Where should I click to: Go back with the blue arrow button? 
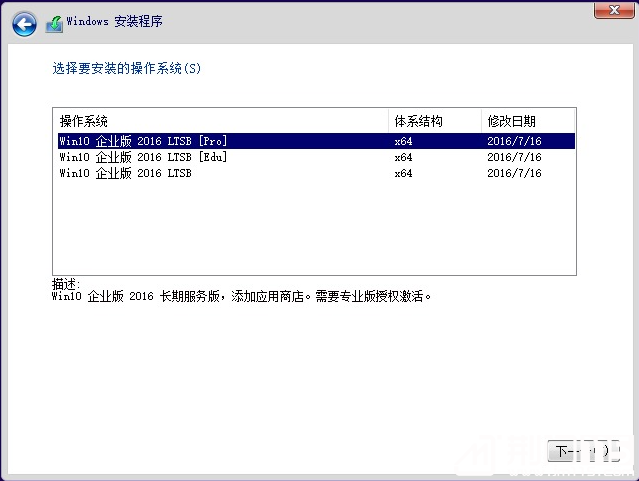[x=24, y=24]
